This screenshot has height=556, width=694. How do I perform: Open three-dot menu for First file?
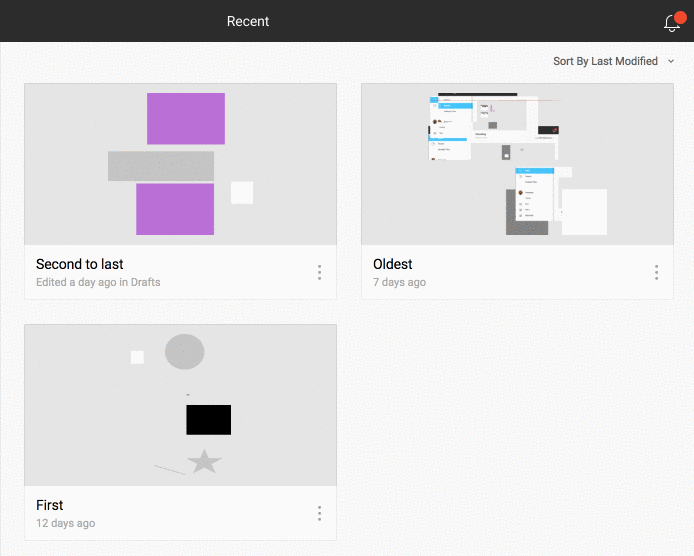coord(319,513)
